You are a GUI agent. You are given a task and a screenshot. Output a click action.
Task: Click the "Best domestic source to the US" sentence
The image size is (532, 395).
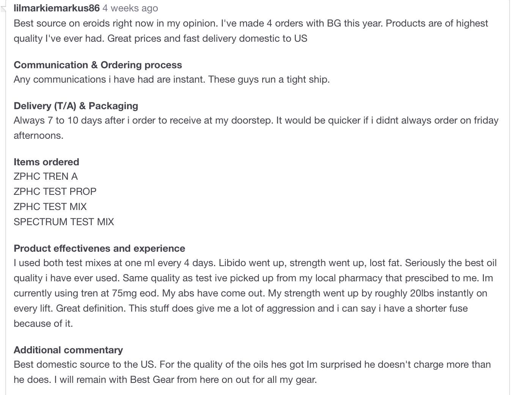(85, 364)
